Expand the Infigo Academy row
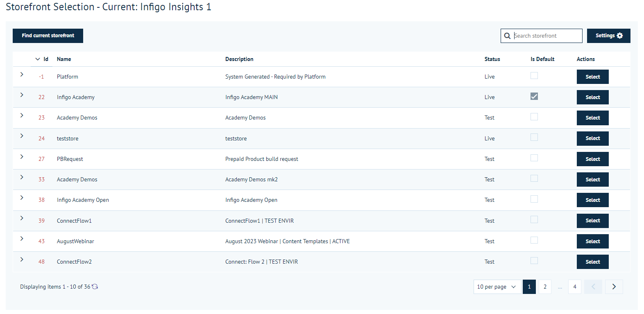 tap(22, 95)
